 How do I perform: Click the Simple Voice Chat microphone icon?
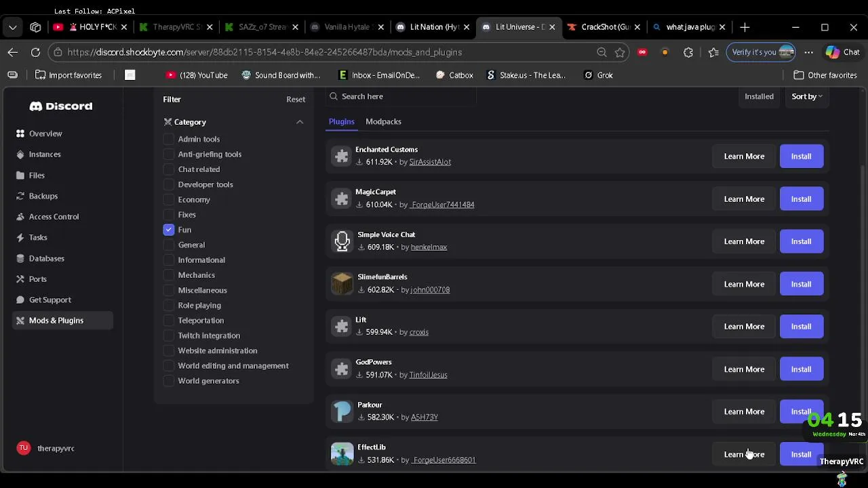(342, 241)
